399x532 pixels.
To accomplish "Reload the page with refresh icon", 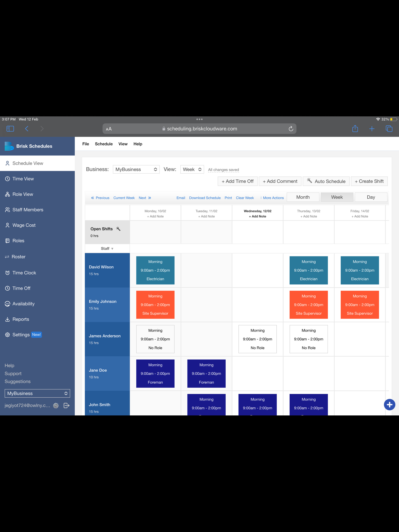I will (291, 129).
